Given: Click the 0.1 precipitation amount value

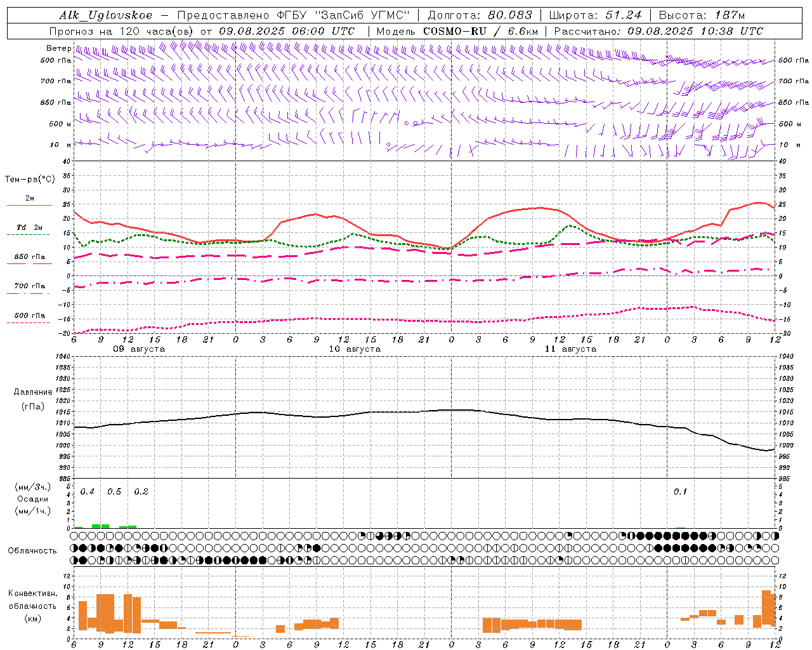Looking at the screenshot, I should [680, 492].
